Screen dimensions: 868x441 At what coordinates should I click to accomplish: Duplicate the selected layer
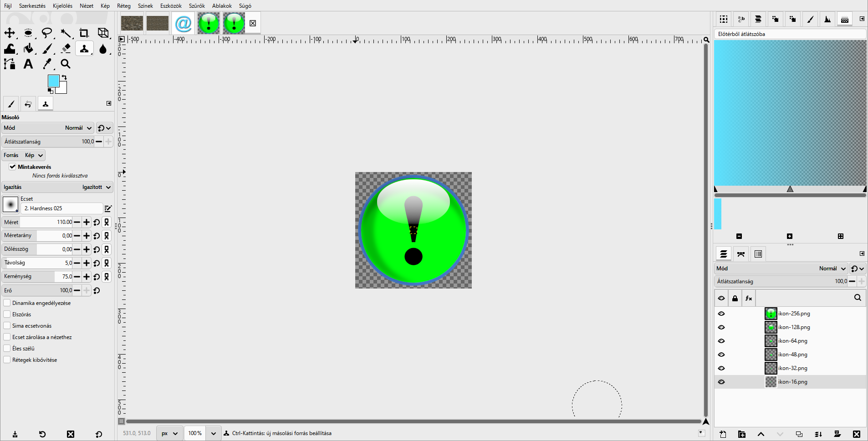pos(799,434)
